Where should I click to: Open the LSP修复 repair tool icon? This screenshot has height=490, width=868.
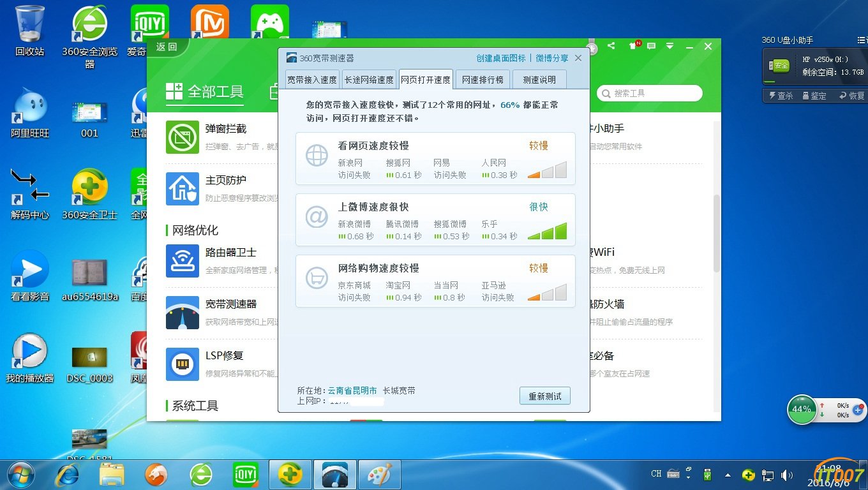click(x=183, y=364)
